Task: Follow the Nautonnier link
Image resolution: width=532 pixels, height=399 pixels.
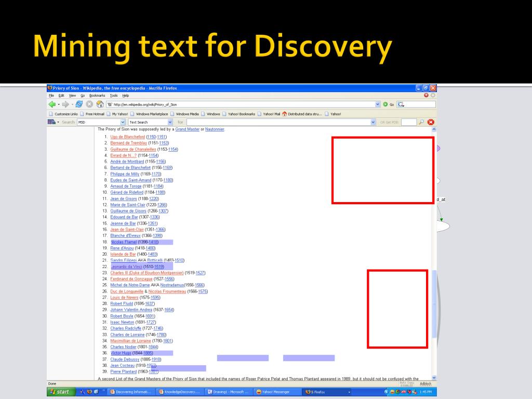Action: (215, 129)
